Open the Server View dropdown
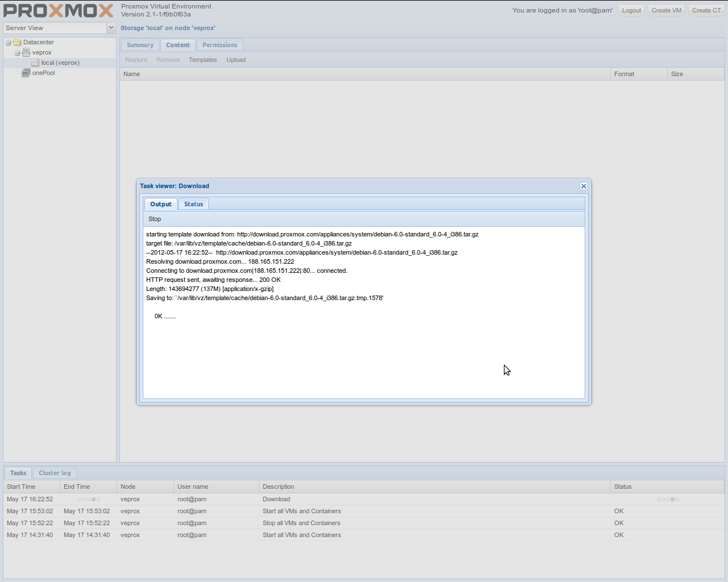Screen dimensions: 728x582 click(x=110, y=27)
